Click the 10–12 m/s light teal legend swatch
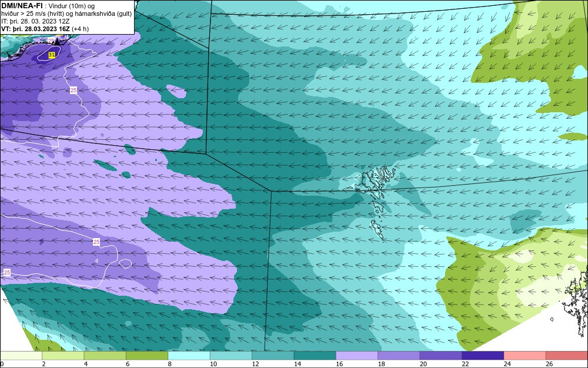Viewport: 588px width, 368px height. [x=231, y=356]
